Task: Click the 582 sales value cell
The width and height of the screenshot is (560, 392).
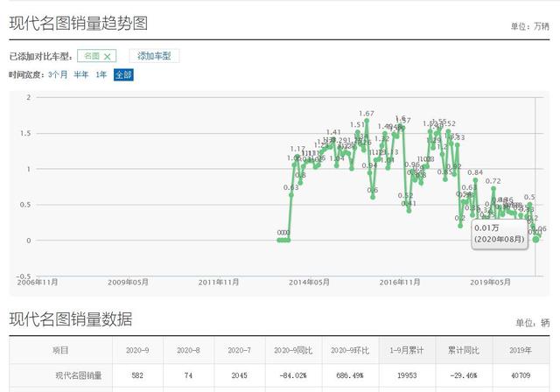Action: [x=137, y=375]
